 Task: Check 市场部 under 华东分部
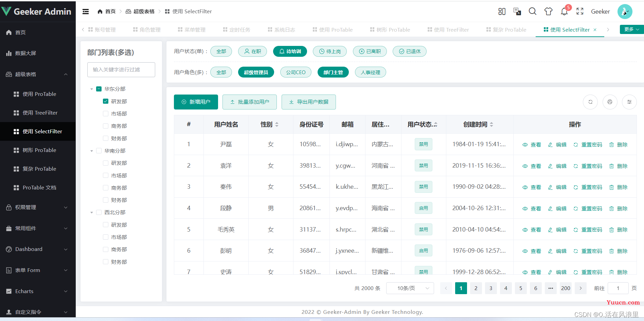click(106, 114)
